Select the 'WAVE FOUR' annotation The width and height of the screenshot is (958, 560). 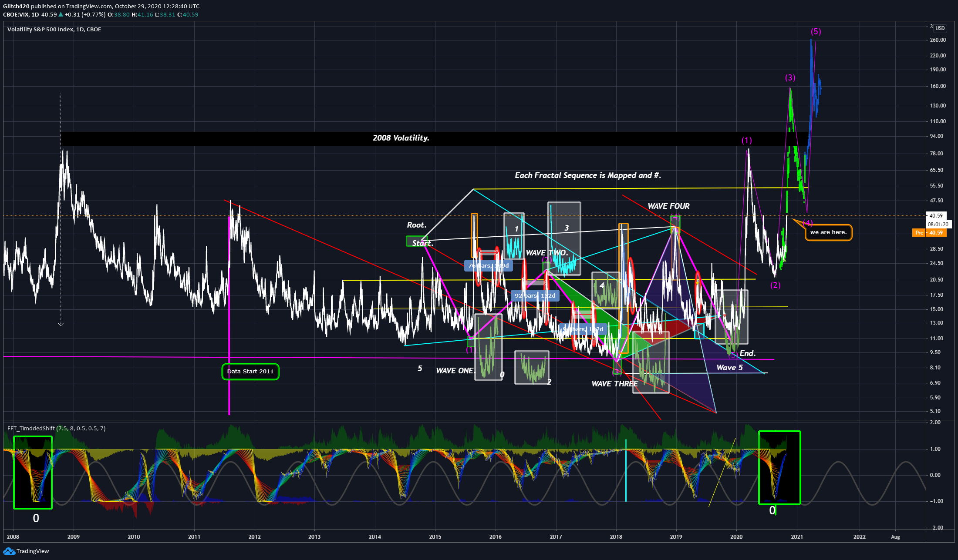click(x=668, y=206)
